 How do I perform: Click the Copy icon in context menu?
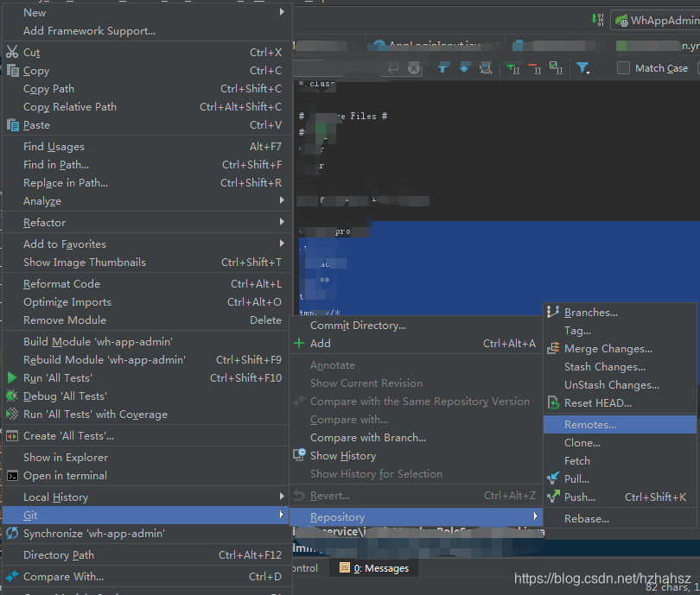[x=12, y=71]
